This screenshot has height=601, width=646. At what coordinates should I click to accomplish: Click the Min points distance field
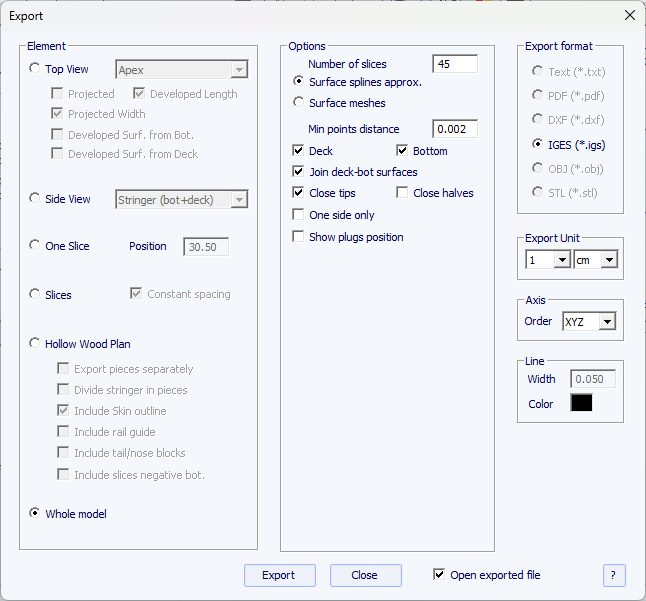(x=455, y=129)
